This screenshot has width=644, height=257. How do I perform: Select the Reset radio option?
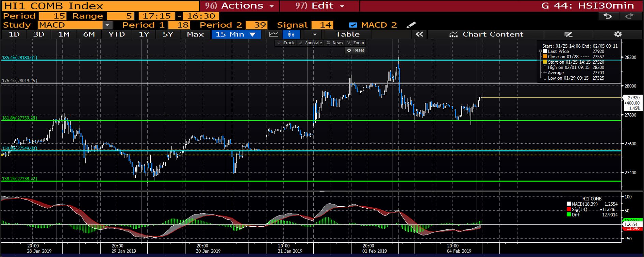[349, 50]
